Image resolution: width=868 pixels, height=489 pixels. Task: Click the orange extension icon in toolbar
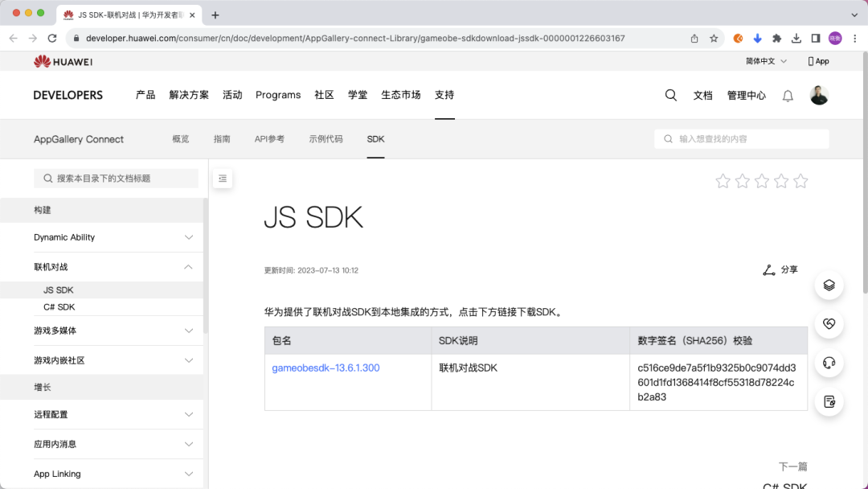click(738, 39)
